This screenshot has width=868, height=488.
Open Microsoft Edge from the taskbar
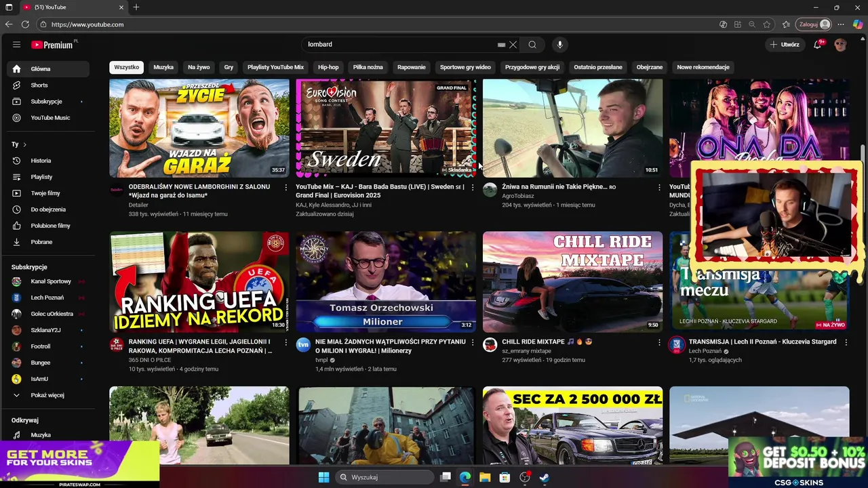coord(465,477)
